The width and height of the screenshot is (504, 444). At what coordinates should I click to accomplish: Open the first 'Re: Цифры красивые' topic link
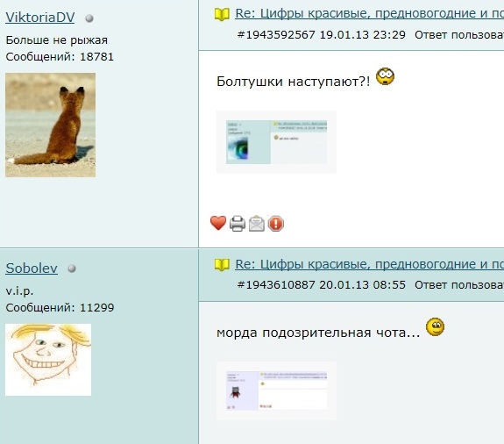click(369, 13)
